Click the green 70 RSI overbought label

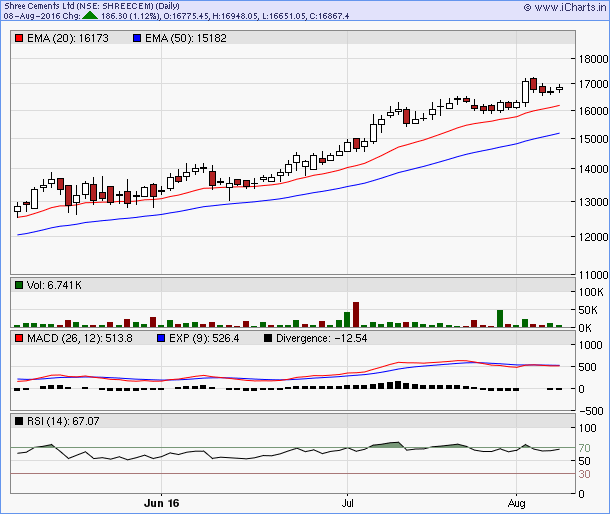tap(584, 448)
